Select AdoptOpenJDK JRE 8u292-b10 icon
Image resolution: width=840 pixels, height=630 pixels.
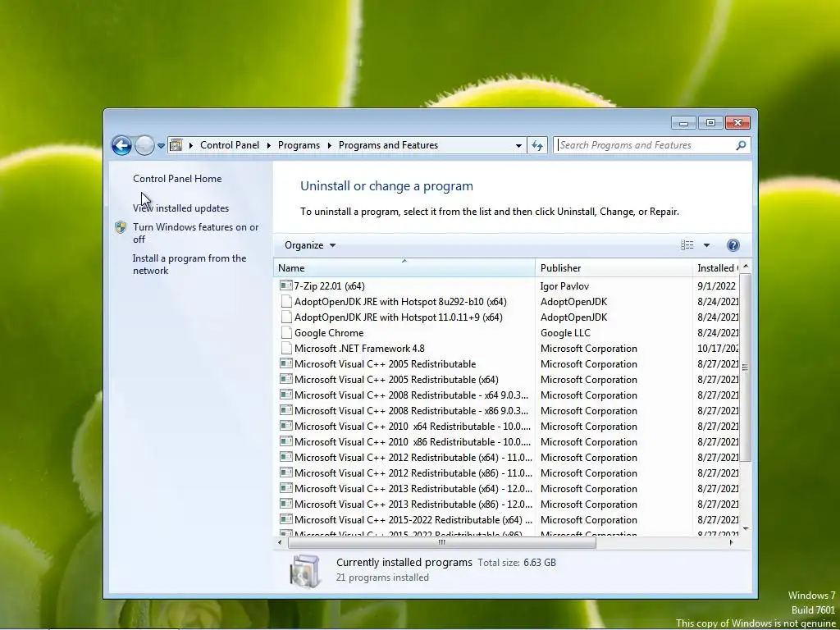pyautogui.click(x=286, y=301)
